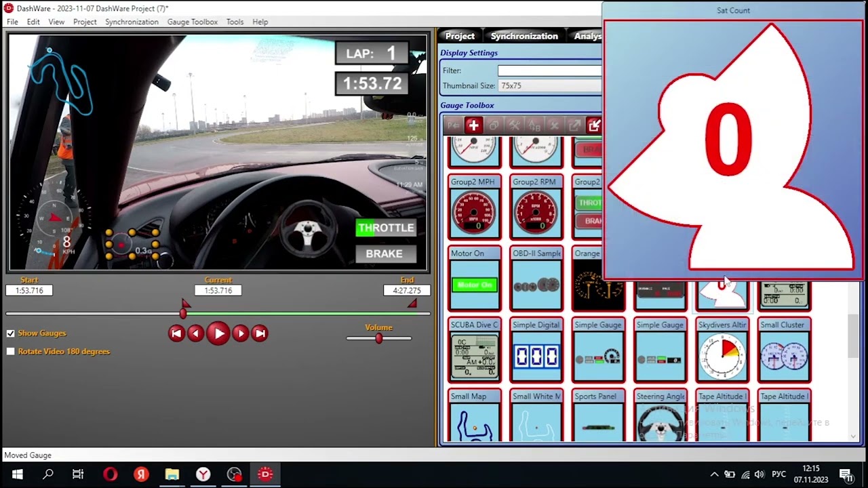Viewport: 868px width, 488px height.
Task: Click the AB rename gauge toolbar icon
Action: [x=534, y=125]
